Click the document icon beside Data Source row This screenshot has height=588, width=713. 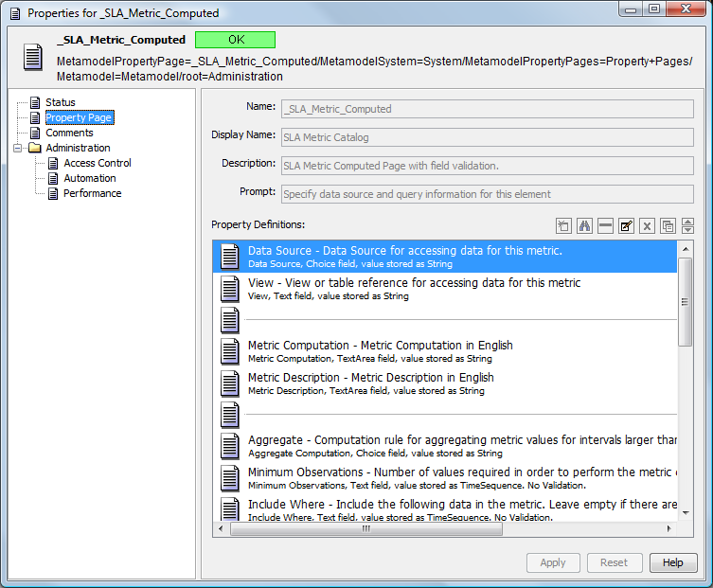tap(230, 257)
